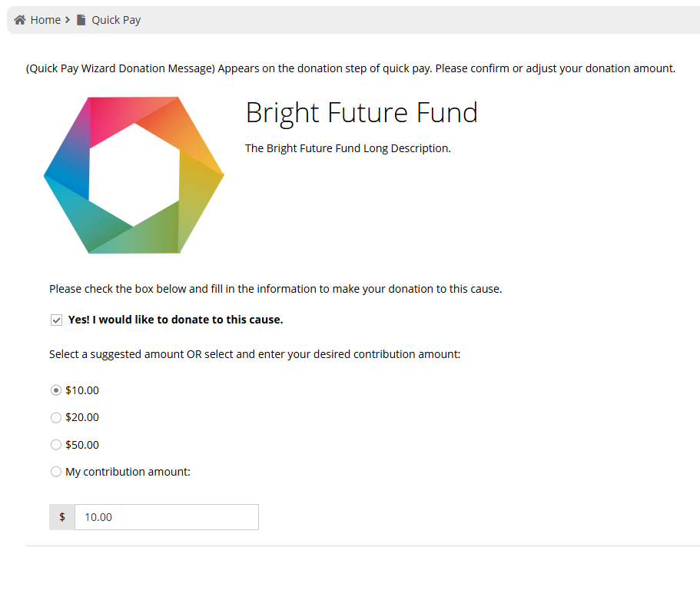
Task: Select the $10.00 radio option
Action: (56, 390)
